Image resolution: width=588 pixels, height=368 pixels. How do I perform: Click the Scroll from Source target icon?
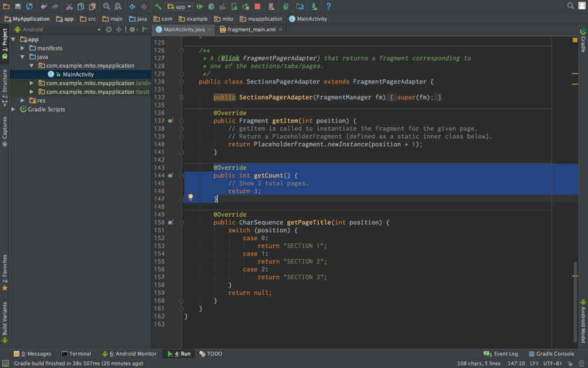(x=109, y=29)
